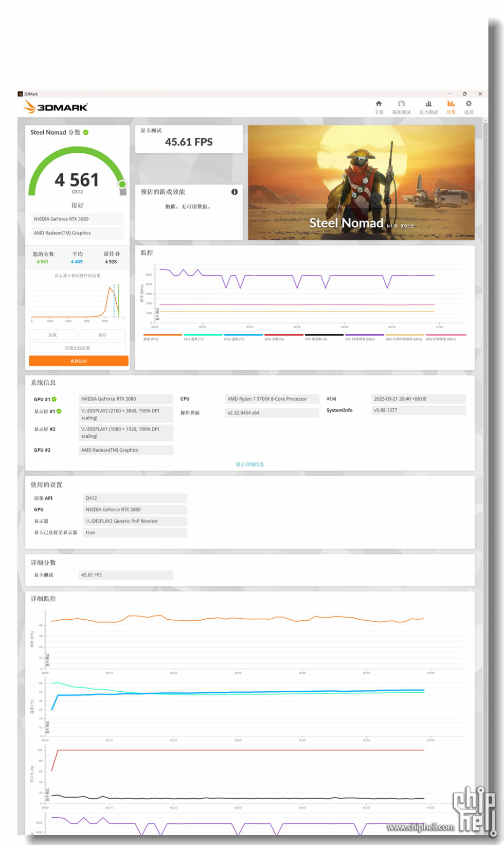Click the orange 再次运行 run again button
Viewport: 504px width, 845px height.
[x=79, y=361]
